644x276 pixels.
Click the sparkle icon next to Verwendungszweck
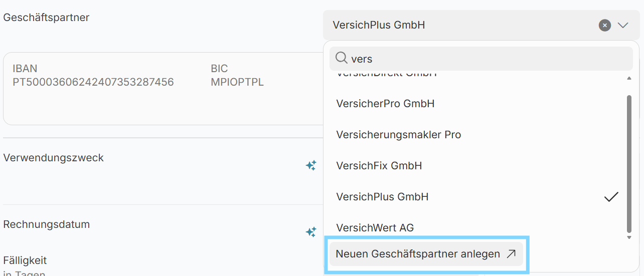(x=311, y=165)
